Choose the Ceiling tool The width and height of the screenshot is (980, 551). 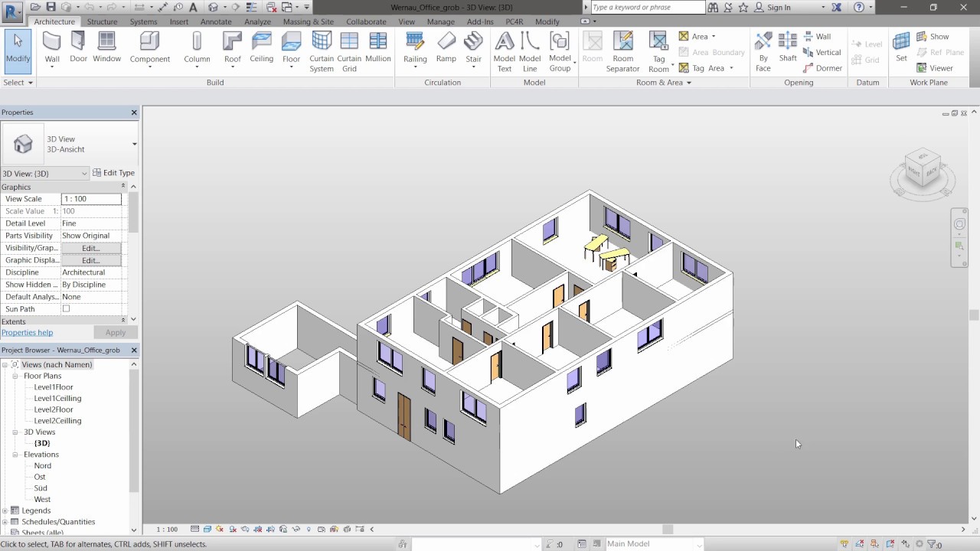[x=262, y=47]
